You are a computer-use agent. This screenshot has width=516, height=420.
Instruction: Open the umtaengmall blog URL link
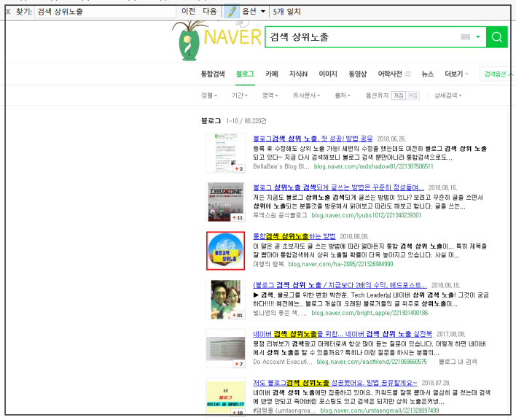(x=380, y=411)
